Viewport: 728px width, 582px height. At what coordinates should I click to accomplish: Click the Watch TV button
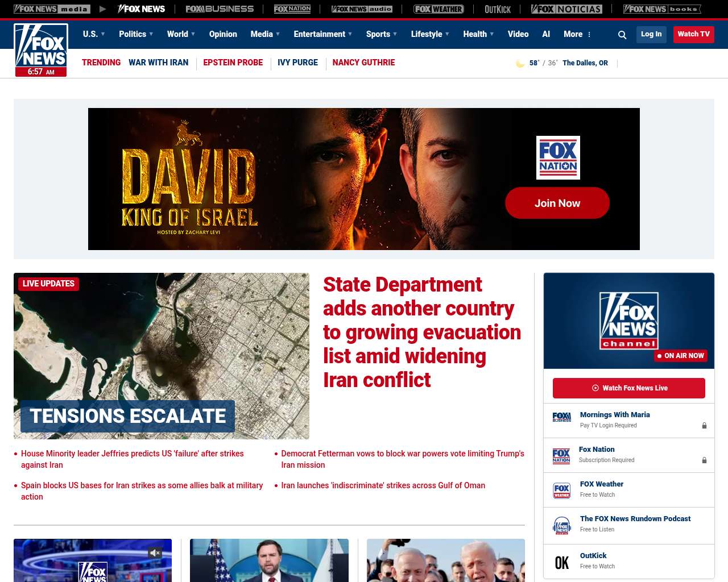tap(693, 34)
